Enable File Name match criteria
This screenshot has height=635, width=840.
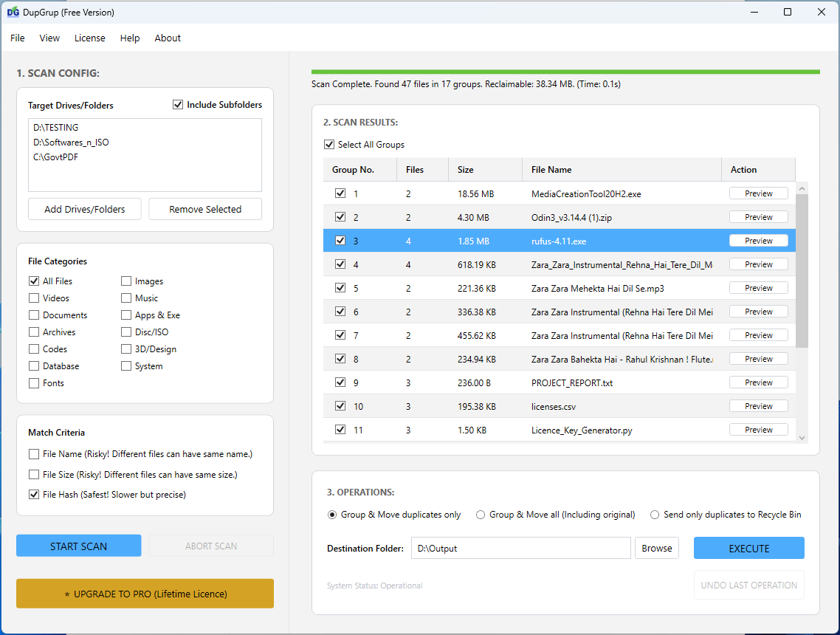pyautogui.click(x=33, y=456)
